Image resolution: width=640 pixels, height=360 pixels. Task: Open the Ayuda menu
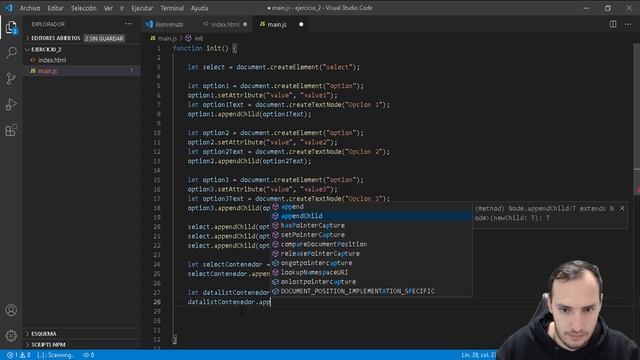click(200, 8)
